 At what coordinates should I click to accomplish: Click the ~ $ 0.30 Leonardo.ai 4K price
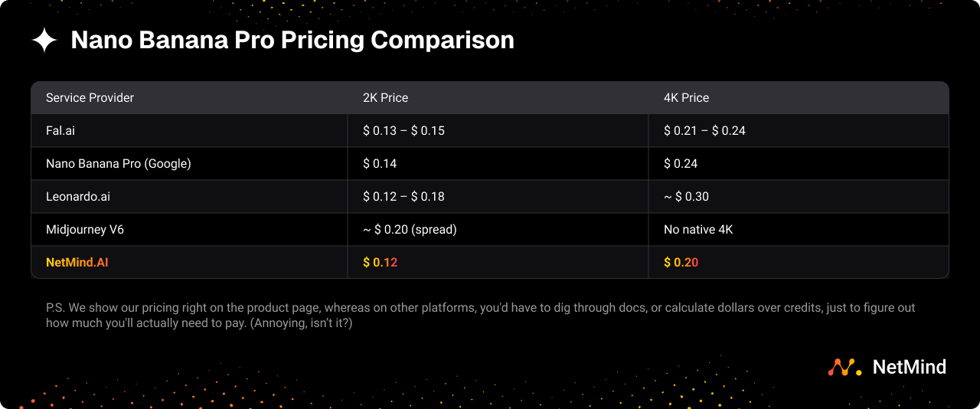tap(686, 197)
